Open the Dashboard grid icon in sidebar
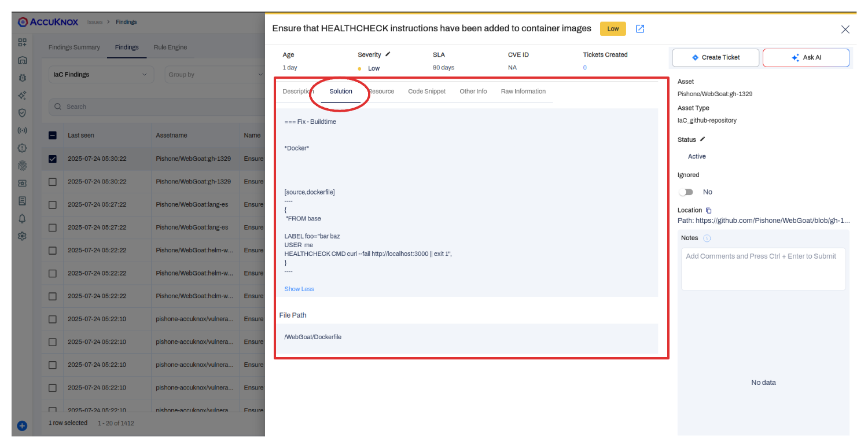The height and width of the screenshot is (448, 868). coord(22,42)
